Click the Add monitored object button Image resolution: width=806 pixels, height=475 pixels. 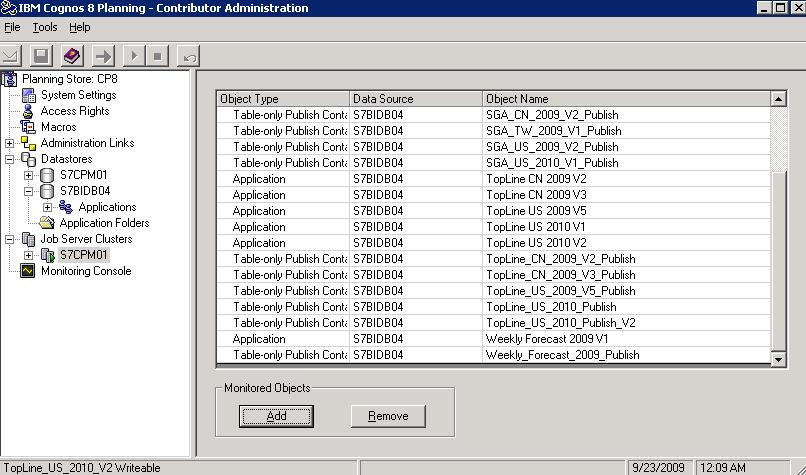[x=276, y=416]
